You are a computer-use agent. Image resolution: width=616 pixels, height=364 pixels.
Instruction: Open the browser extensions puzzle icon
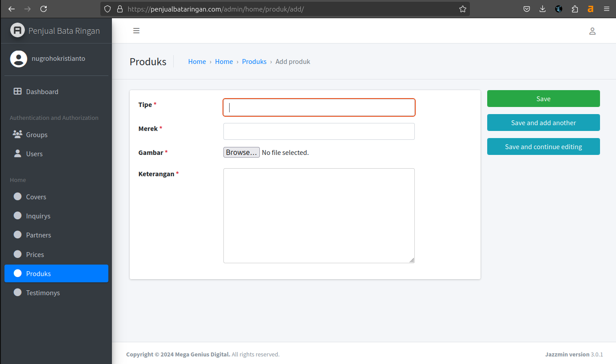pos(575,9)
